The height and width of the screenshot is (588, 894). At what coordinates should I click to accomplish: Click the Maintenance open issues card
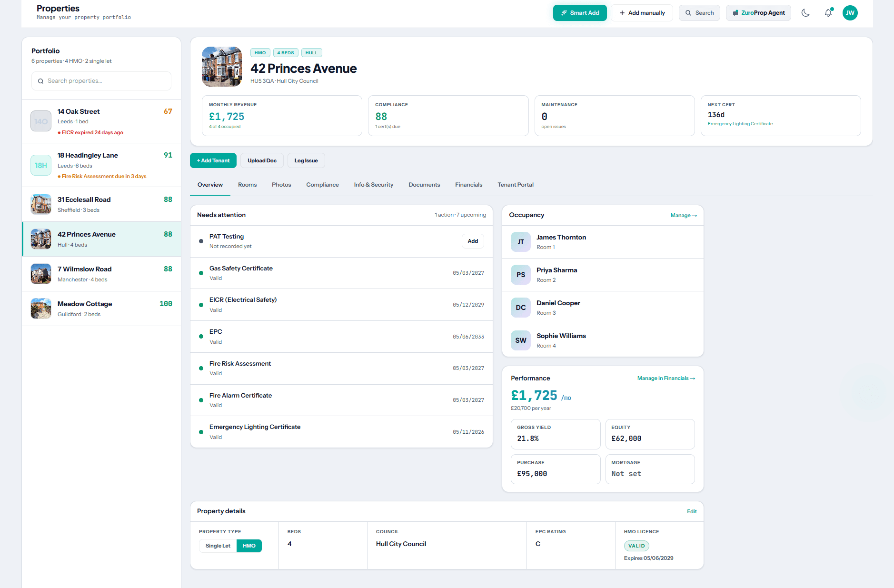[614, 116]
